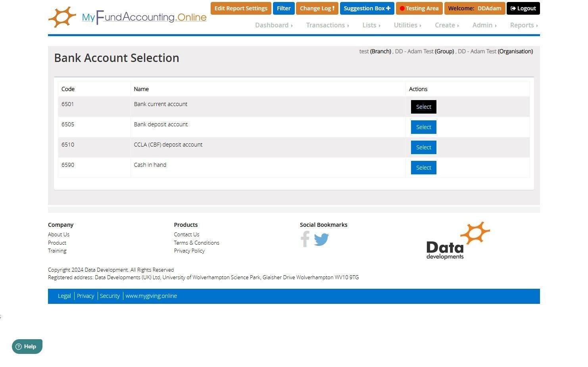
Task: Expand the Reports menu
Action: [524, 25]
